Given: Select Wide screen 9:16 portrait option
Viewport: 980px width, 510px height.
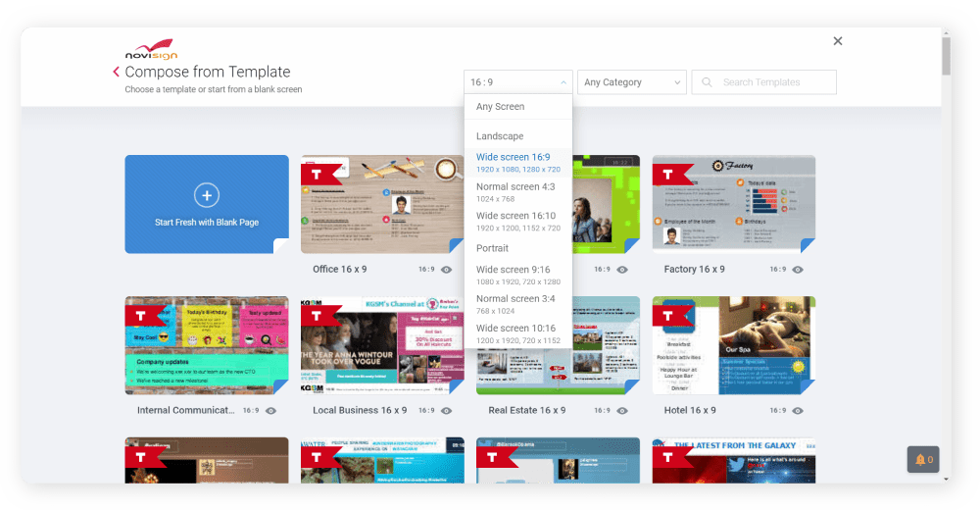Looking at the screenshot, I should pos(513,270).
